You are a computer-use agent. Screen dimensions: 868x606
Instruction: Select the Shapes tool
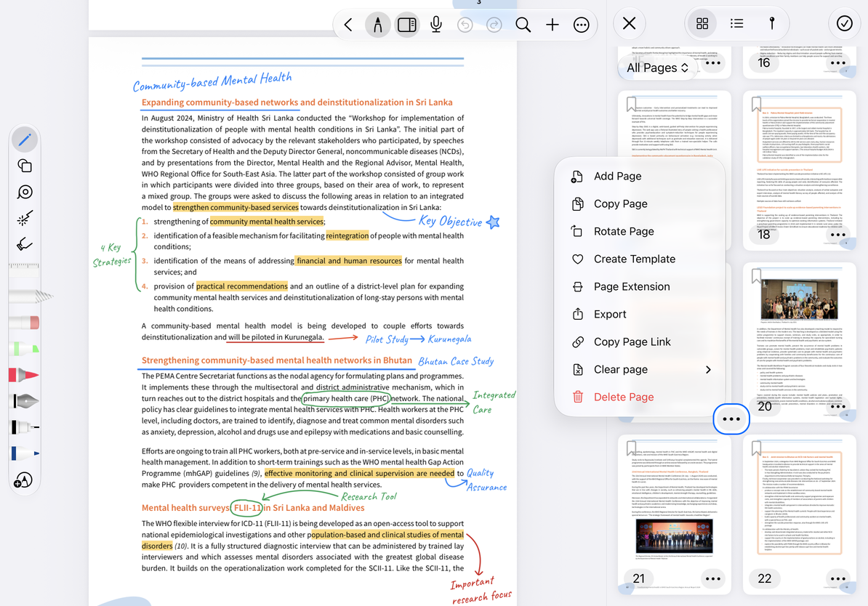coord(25,166)
